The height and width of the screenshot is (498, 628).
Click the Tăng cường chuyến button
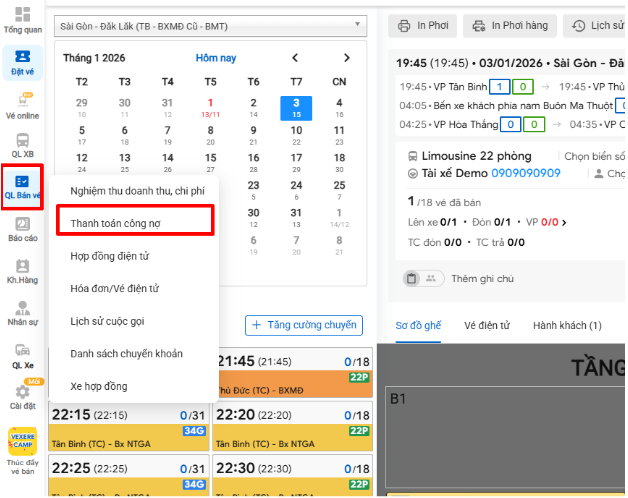point(303,325)
